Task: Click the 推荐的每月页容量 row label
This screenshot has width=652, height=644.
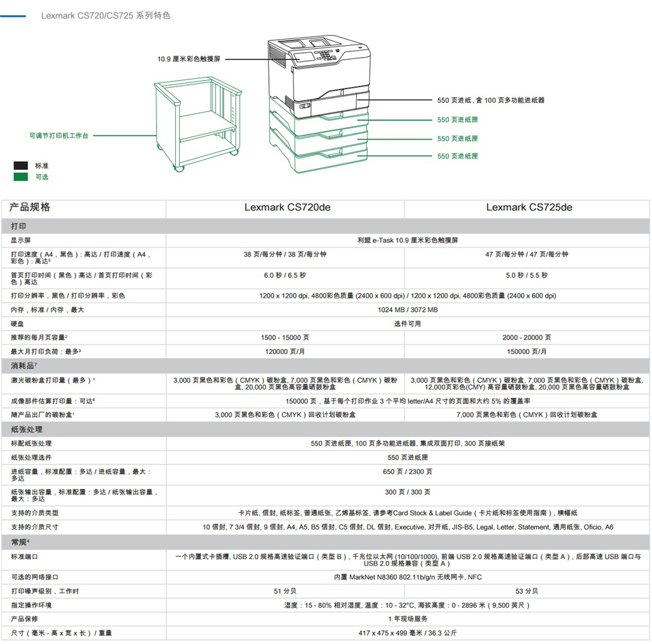Action: click(x=39, y=337)
